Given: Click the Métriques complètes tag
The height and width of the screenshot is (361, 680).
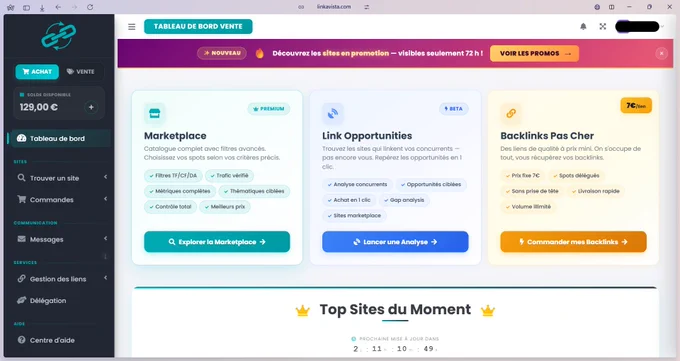Looking at the screenshot, I should click(180, 191).
